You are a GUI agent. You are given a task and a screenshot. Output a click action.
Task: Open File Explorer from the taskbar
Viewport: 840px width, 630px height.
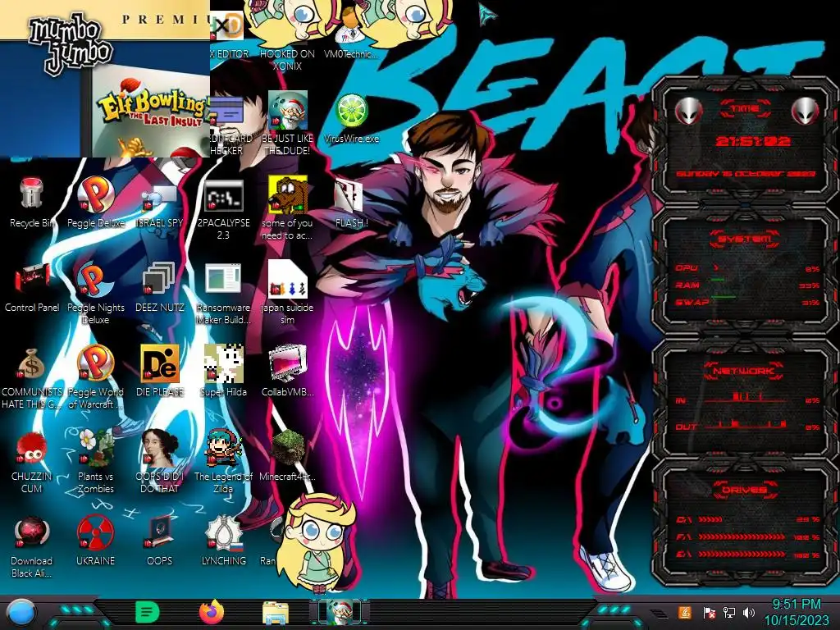point(276,613)
